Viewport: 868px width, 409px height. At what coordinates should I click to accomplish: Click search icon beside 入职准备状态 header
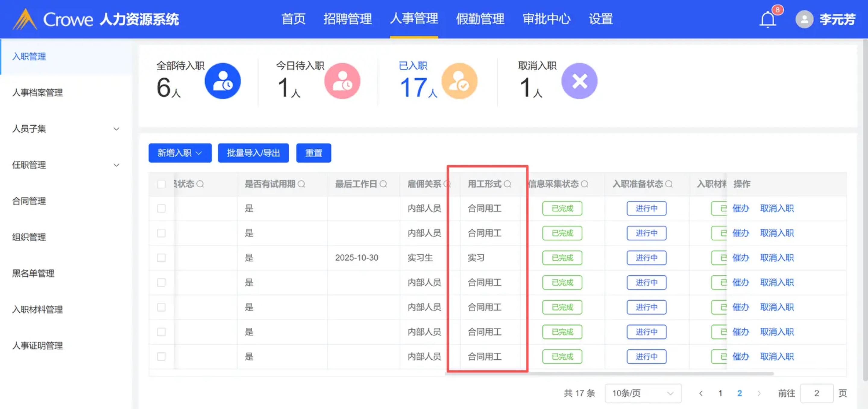[669, 184]
